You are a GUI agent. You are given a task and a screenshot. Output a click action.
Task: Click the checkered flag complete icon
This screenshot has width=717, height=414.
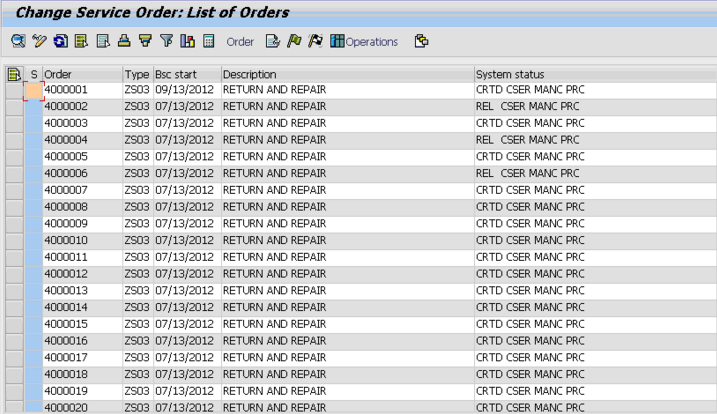(x=316, y=41)
